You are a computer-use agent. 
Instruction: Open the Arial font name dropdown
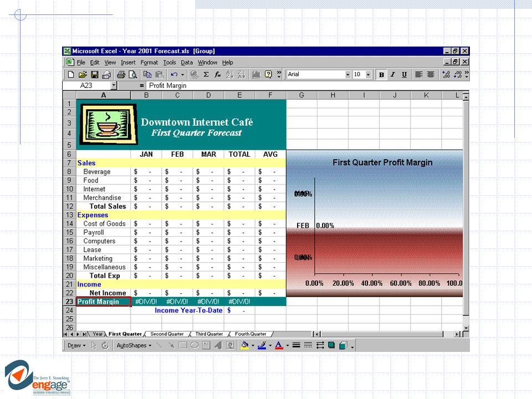[348, 75]
